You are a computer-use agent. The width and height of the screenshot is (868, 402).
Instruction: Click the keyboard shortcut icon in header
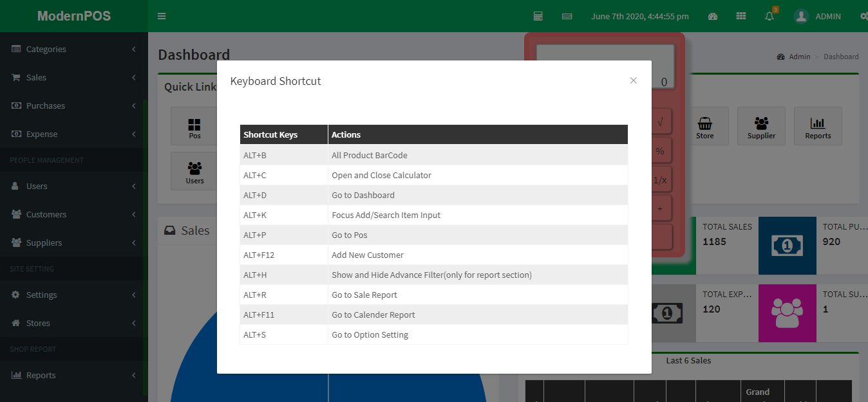click(567, 16)
